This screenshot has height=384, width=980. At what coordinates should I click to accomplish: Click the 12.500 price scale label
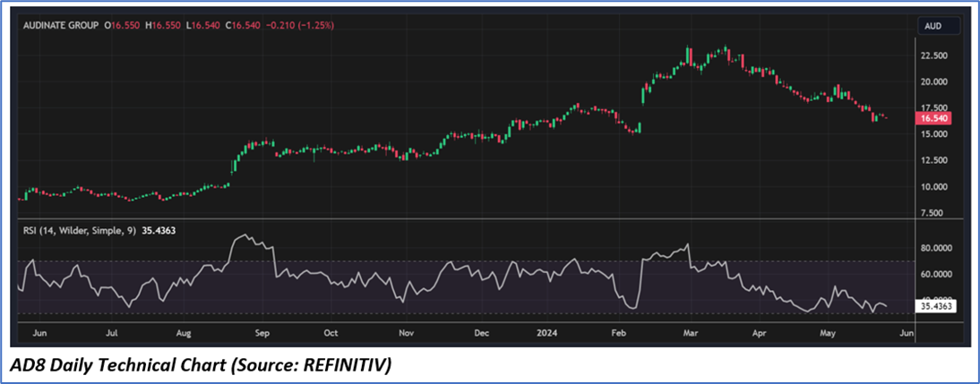tap(934, 161)
